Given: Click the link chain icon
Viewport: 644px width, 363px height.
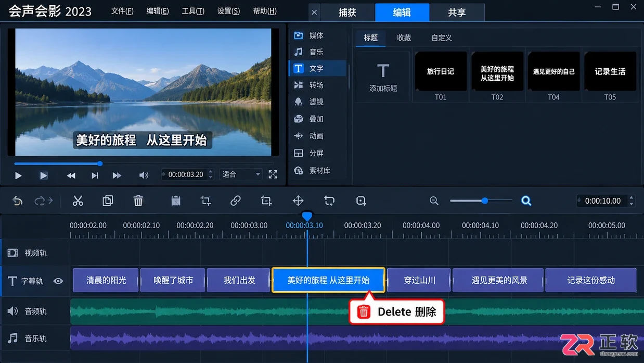Looking at the screenshot, I should [236, 201].
